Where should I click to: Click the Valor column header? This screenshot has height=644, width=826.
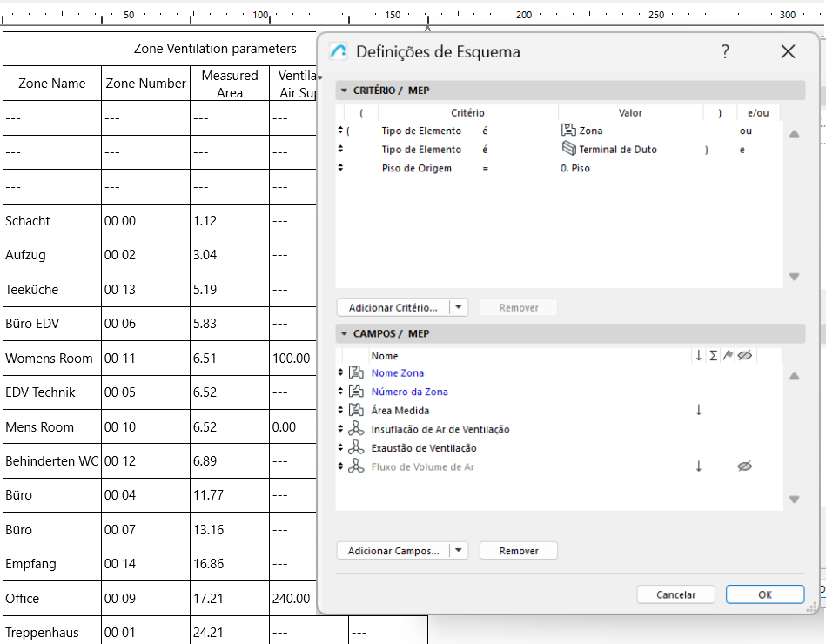click(x=630, y=113)
